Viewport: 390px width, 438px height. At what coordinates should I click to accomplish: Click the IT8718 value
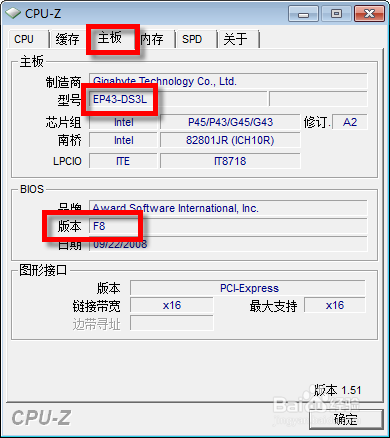tap(230, 161)
